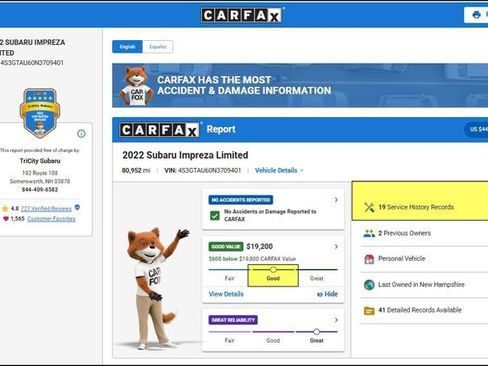488x366 pixels.
Task: Click the green no-accidents checkmark
Action: 215,215
